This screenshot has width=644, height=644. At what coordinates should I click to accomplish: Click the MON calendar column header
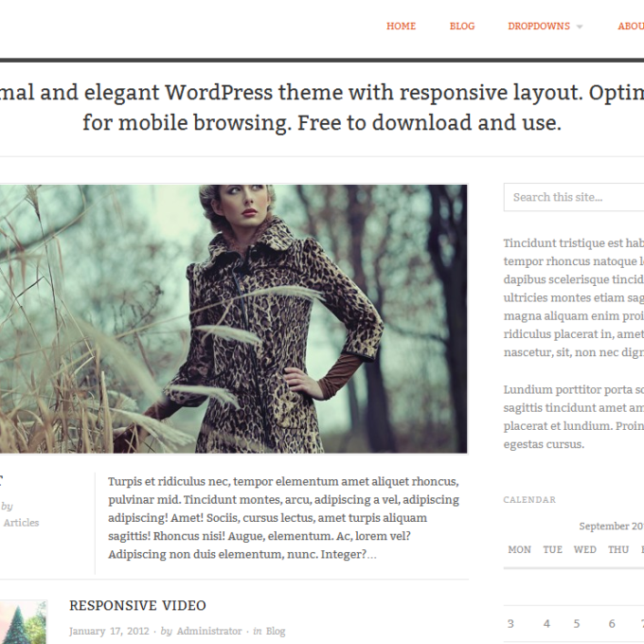pos(520,549)
